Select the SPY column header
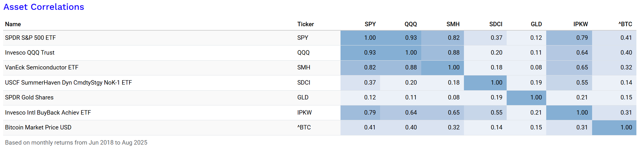 click(x=370, y=24)
